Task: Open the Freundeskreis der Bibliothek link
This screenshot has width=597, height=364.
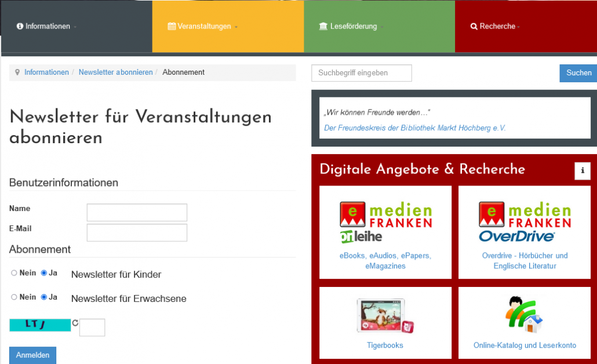Action: (414, 128)
